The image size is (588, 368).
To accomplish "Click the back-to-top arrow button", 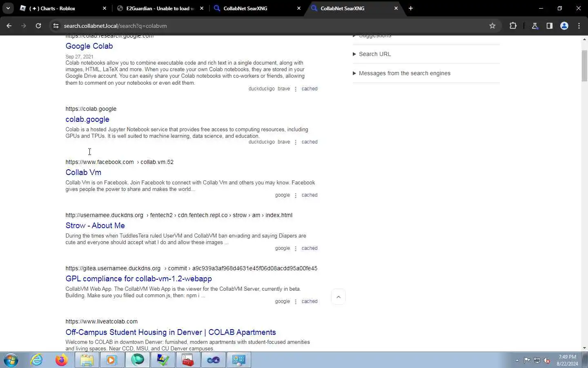I will pyautogui.click(x=339, y=297).
